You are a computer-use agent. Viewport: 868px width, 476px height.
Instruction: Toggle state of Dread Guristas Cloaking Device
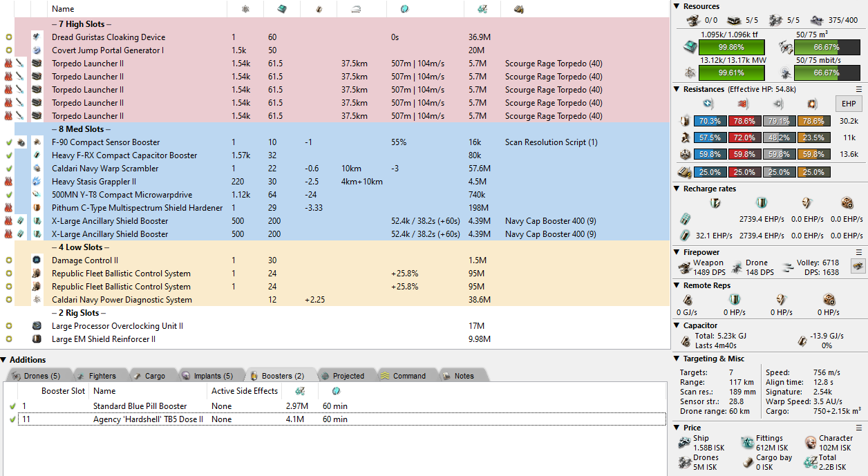(8, 37)
